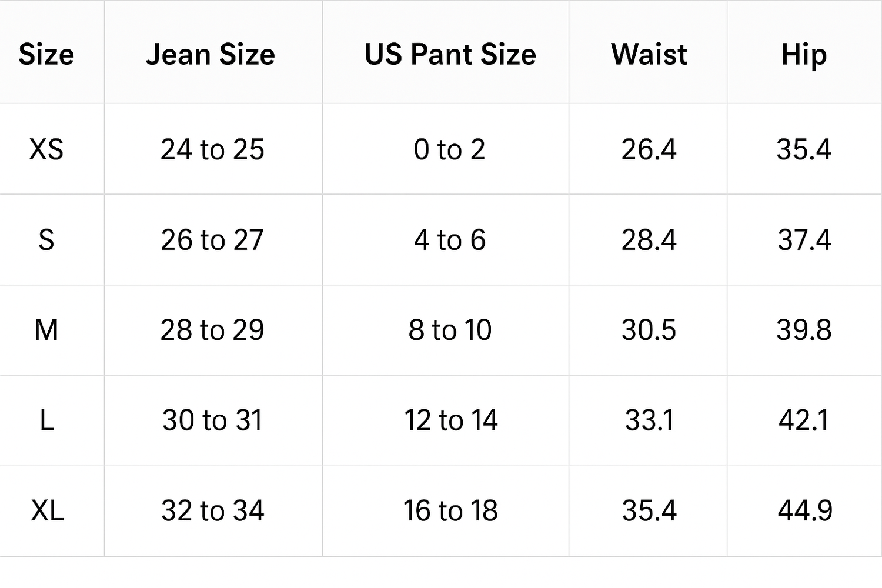Image resolution: width=882 pixels, height=588 pixels.
Task: Click hip value 44.9
Action: (804, 510)
